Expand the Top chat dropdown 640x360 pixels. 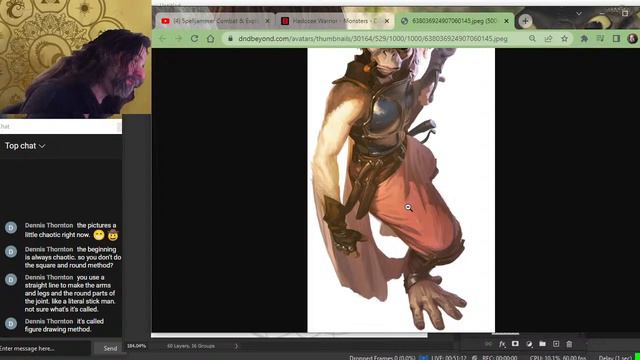coord(25,146)
